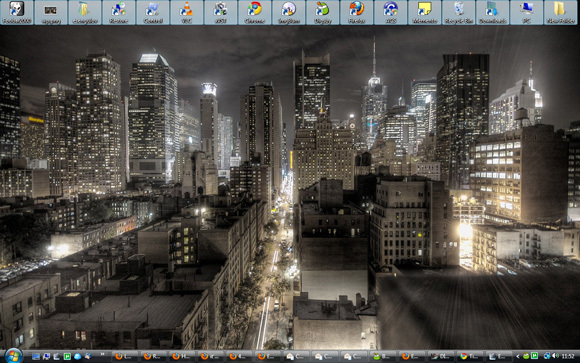
Task: Open the shortcut between the green folder and Control
Action: (x=119, y=12)
